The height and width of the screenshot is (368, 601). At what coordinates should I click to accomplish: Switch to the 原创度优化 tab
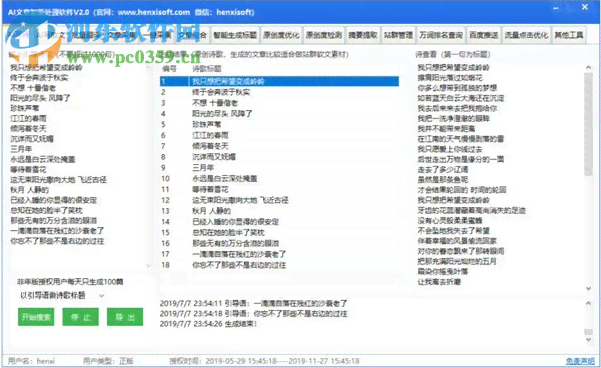click(x=281, y=35)
